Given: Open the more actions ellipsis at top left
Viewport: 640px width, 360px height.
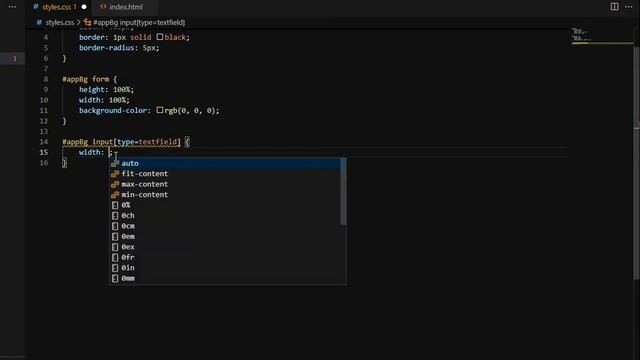Looking at the screenshot, I should coord(12,7).
